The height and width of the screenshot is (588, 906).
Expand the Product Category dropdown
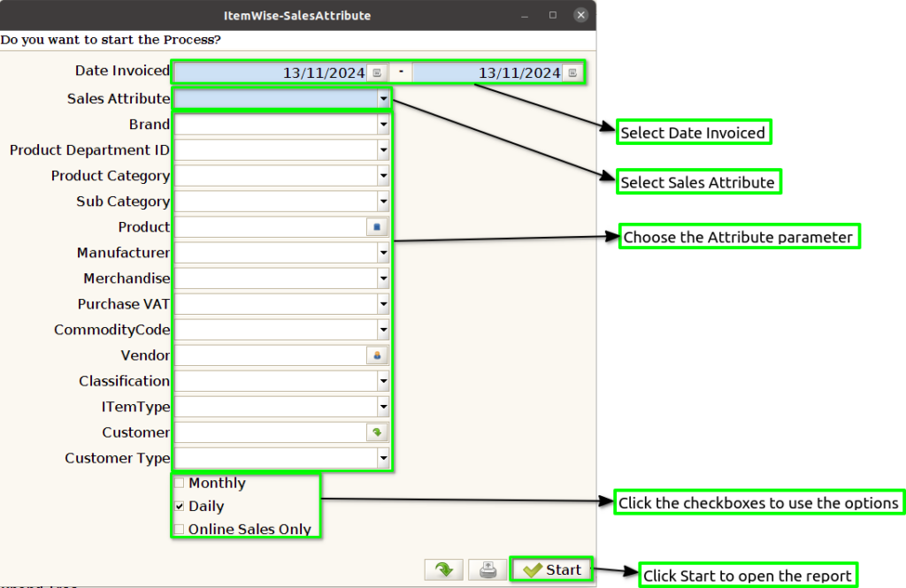tap(383, 176)
